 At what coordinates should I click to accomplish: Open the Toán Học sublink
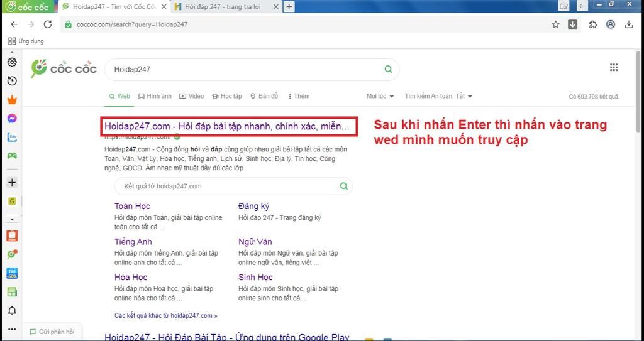132,207
